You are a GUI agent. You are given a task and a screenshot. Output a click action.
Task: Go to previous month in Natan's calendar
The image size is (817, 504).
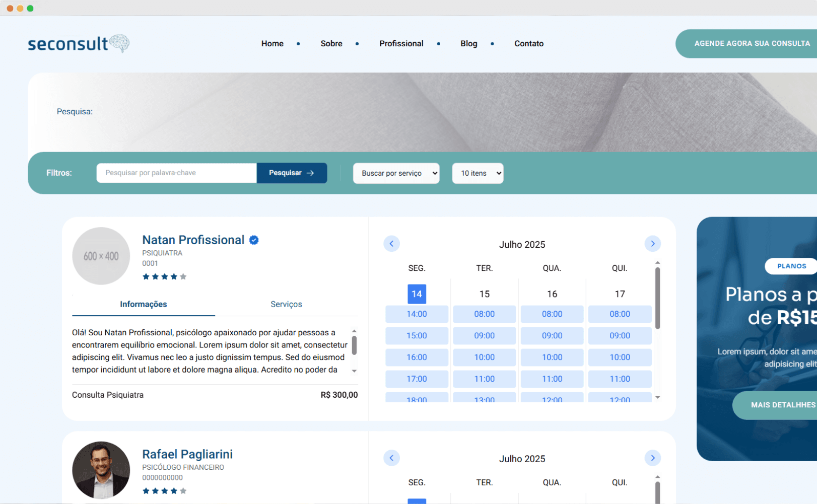pos(391,244)
